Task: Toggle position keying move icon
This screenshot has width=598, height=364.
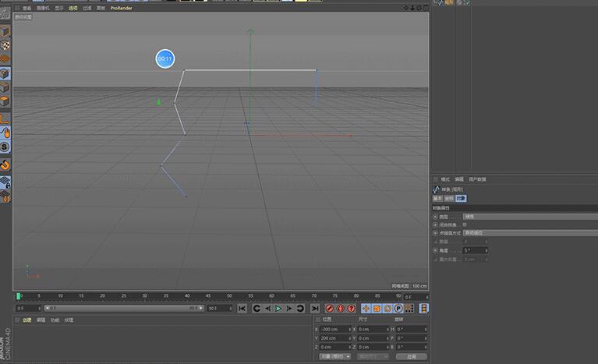Action: coord(366,309)
